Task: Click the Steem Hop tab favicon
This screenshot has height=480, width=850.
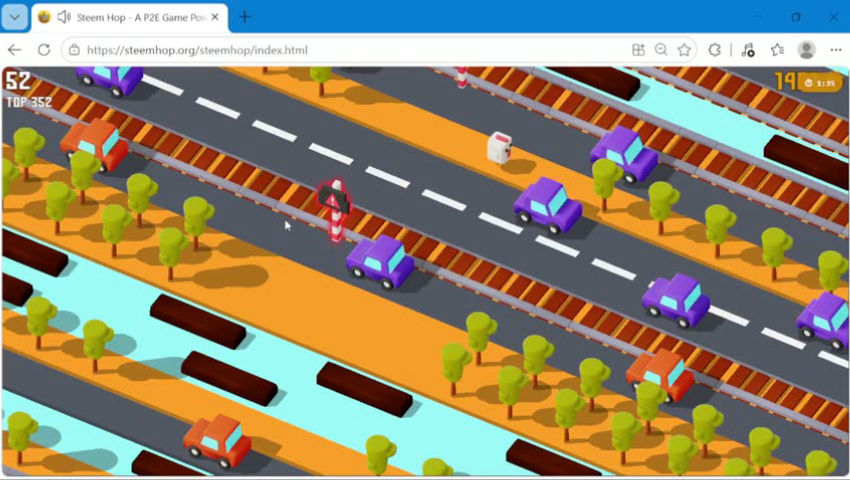Action: (44, 17)
